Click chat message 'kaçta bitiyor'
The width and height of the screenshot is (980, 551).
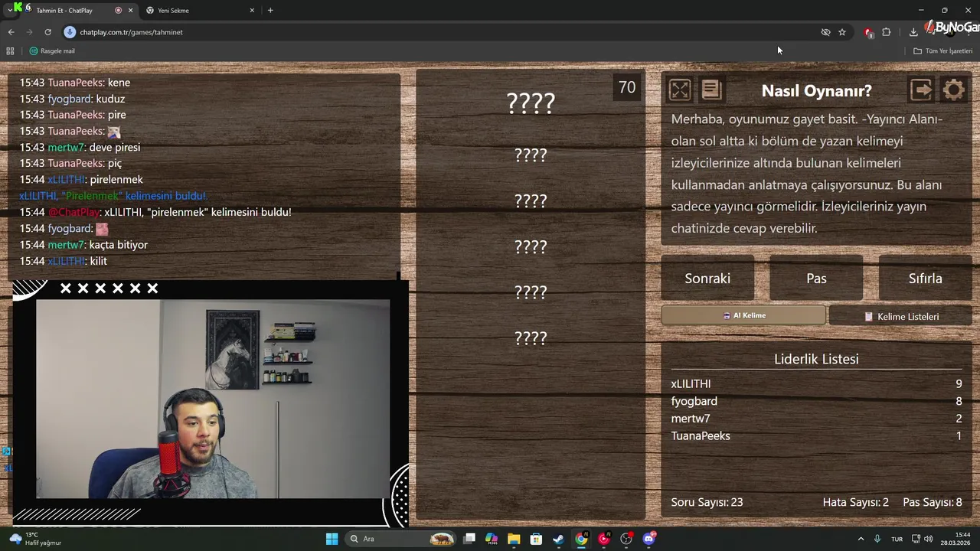tap(118, 245)
